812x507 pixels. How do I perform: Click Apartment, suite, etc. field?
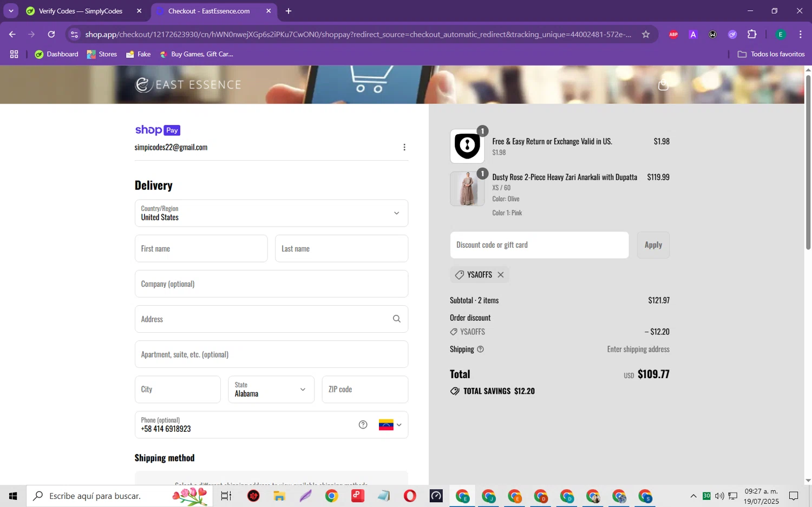(271, 354)
